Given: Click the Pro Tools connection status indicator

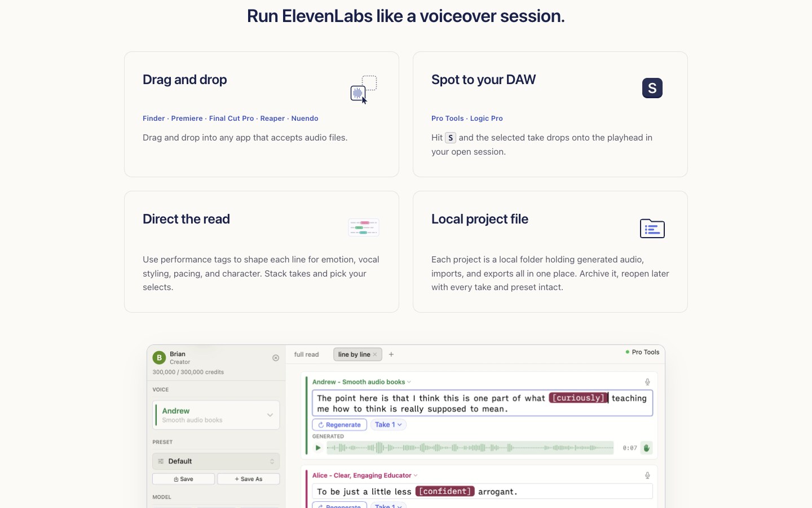Looking at the screenshot, I should 642,352.
